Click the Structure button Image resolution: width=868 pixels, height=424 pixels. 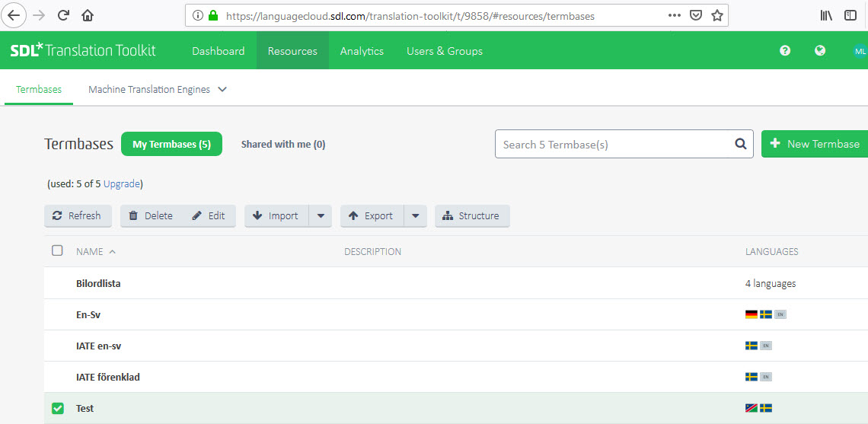pos(471,216)
